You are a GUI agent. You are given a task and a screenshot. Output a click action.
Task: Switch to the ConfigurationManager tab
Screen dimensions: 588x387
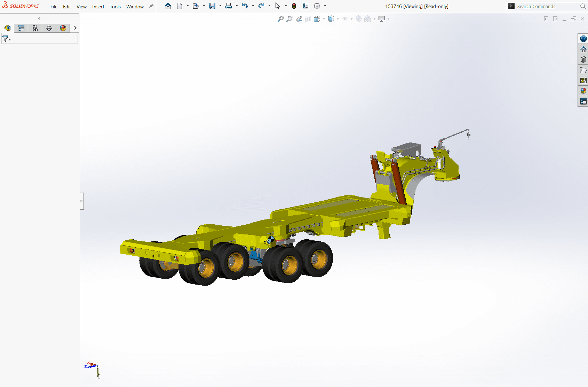pos(35,28)
